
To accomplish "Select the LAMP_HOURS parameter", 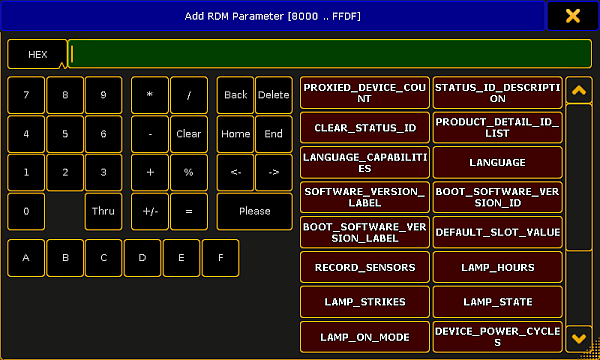I will point(497,267).
